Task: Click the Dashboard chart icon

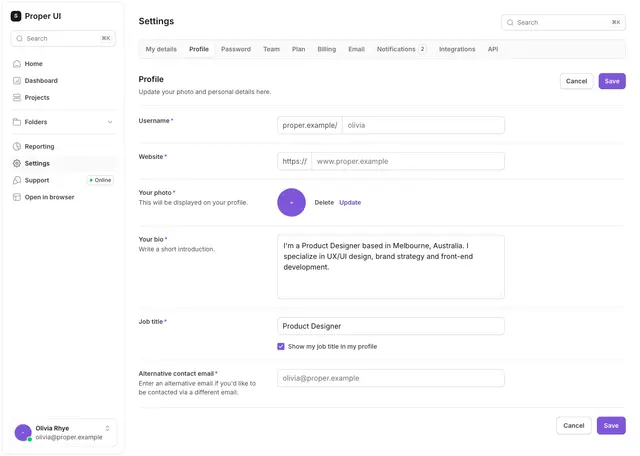Action: coord(17,80)
